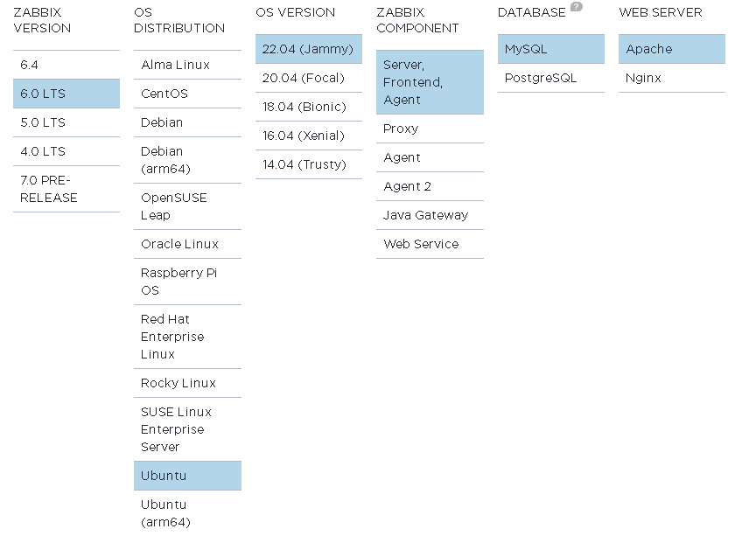
Task: Select Proxy as Zabbix component
Action: (x=430, y=129)
